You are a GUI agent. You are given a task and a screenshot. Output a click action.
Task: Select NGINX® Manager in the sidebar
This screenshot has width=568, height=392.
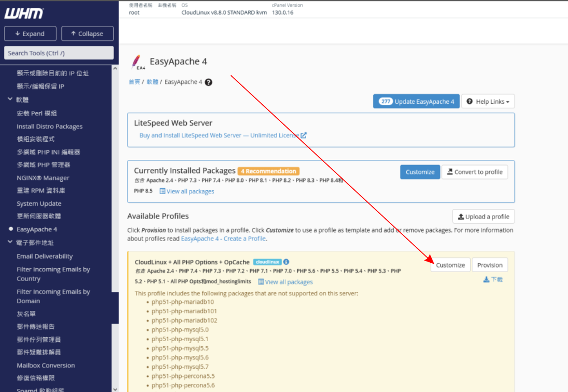[43, 178]
